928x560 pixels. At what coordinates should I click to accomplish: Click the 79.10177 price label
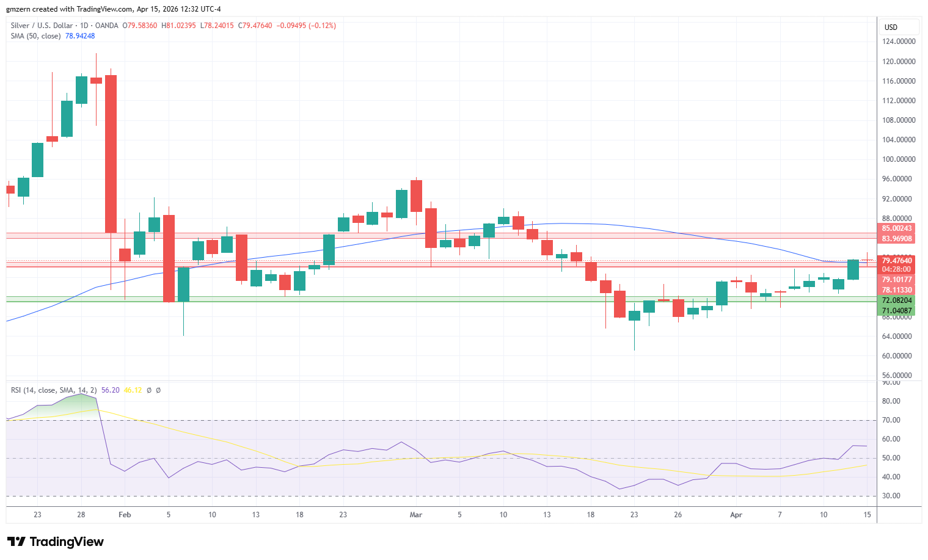coord(897,280)
